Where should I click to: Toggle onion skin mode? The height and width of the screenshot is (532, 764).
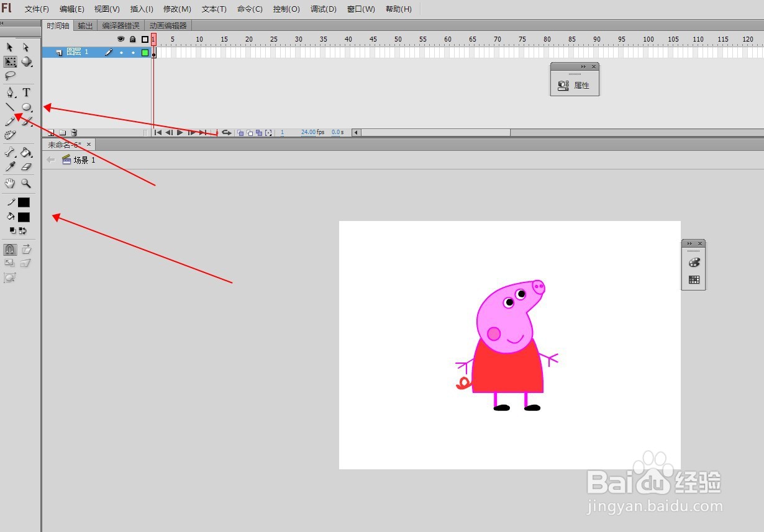click(240, 132)
